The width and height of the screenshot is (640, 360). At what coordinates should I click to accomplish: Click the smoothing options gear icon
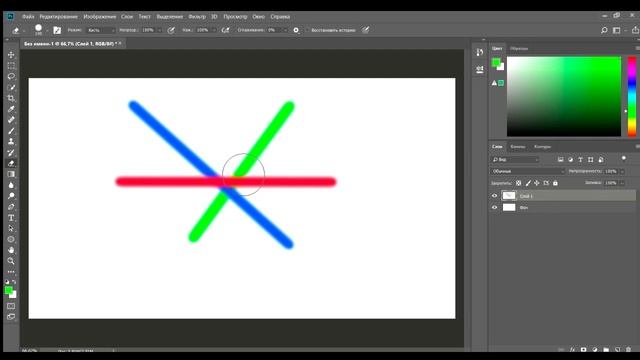tap(296, 30)
